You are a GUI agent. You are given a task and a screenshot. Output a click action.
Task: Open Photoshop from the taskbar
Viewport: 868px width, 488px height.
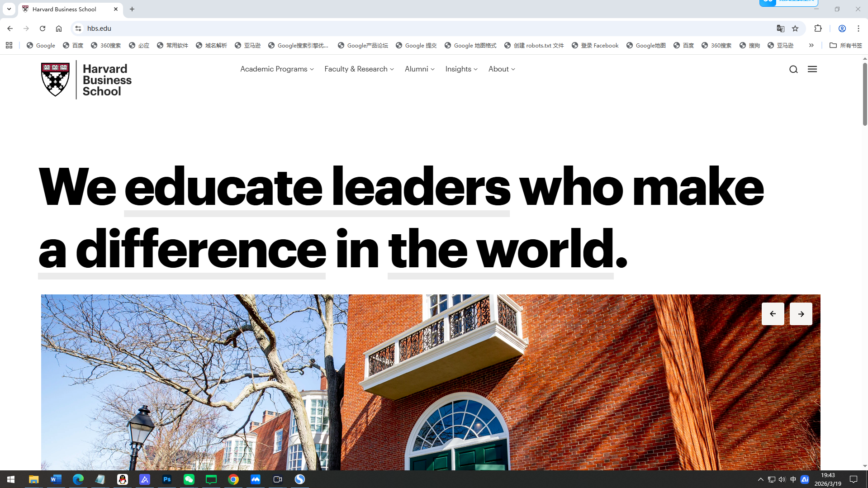167,479
